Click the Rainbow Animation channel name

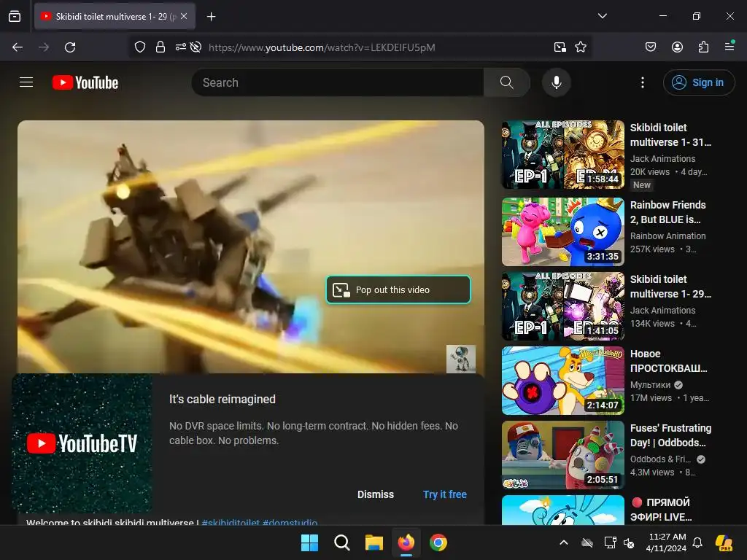(x=667, y=236)
